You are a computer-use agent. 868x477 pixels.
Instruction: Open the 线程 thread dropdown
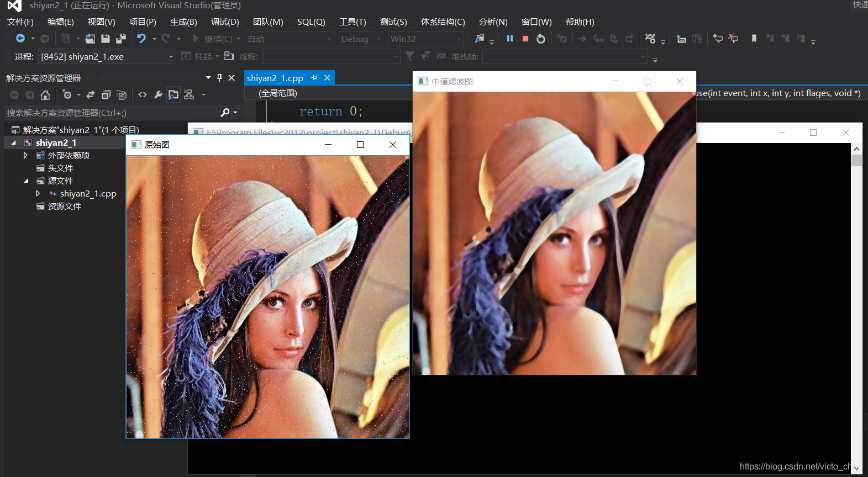pyautogui.click(x=331, y=56)
